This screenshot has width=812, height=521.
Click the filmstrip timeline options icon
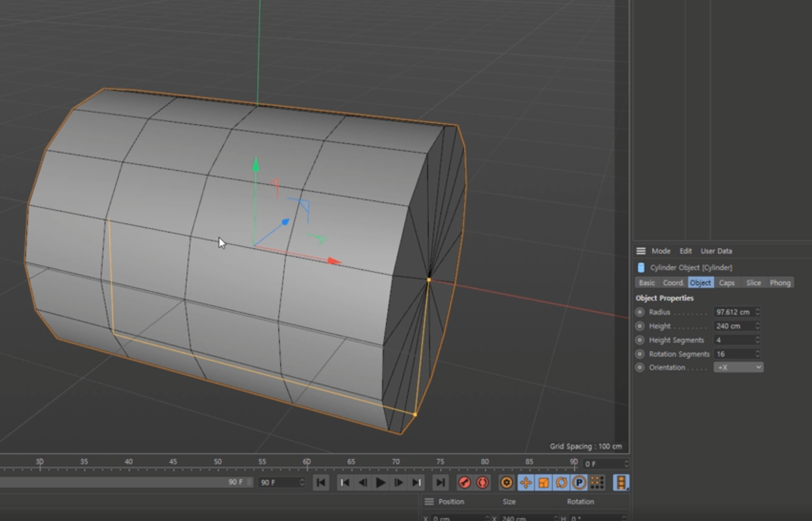621,482
